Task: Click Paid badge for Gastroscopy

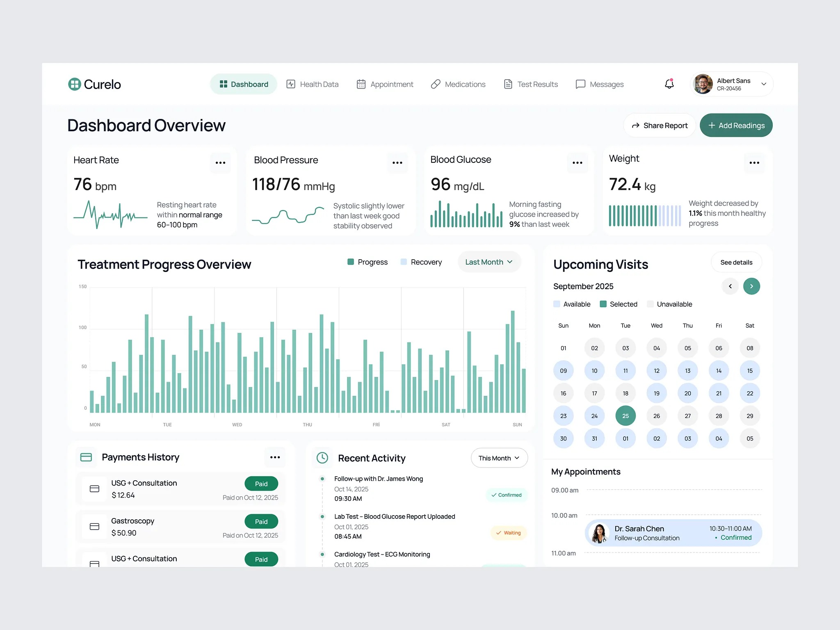Action: click(261, 521)
